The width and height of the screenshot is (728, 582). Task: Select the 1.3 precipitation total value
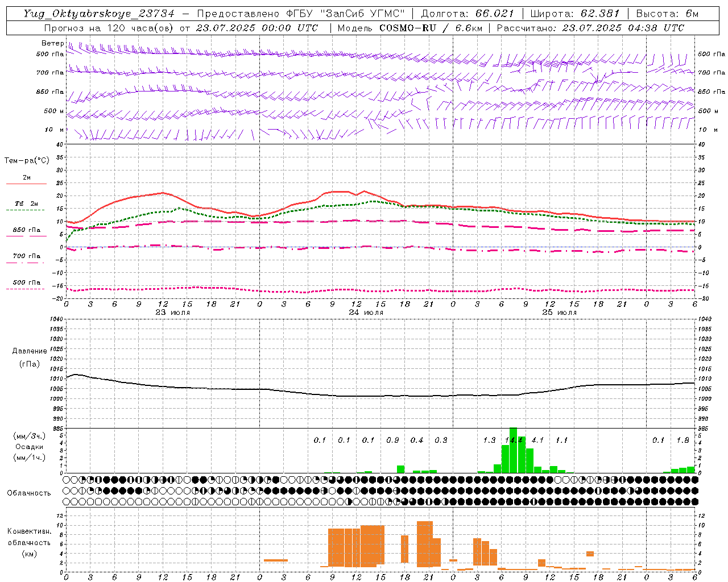489,440
